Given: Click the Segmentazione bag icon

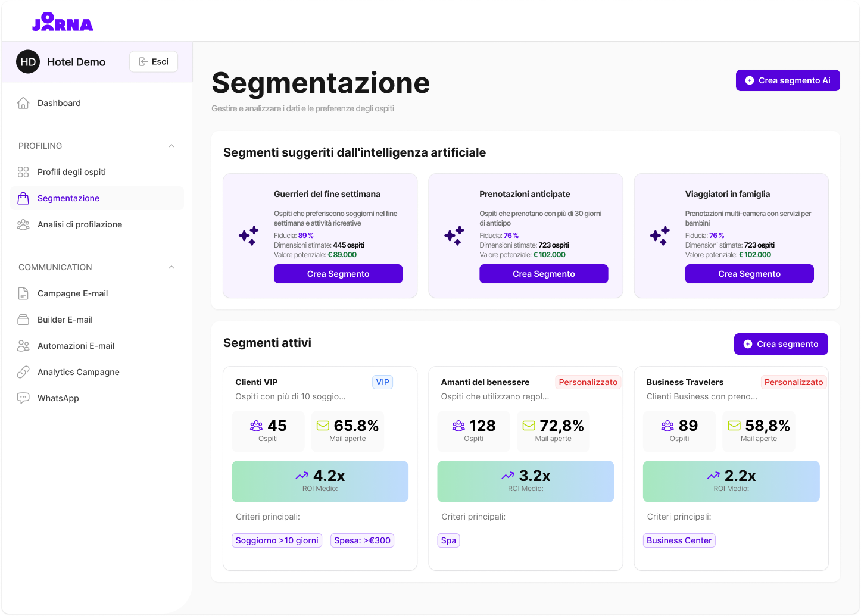Looking at the screenshot, I should click(23, 198).
